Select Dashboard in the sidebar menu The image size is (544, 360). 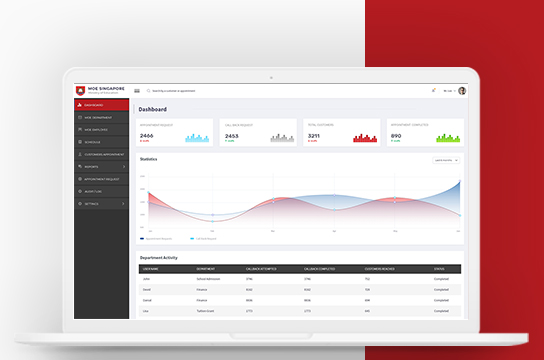pyautogui.click(x=101, y=105)
